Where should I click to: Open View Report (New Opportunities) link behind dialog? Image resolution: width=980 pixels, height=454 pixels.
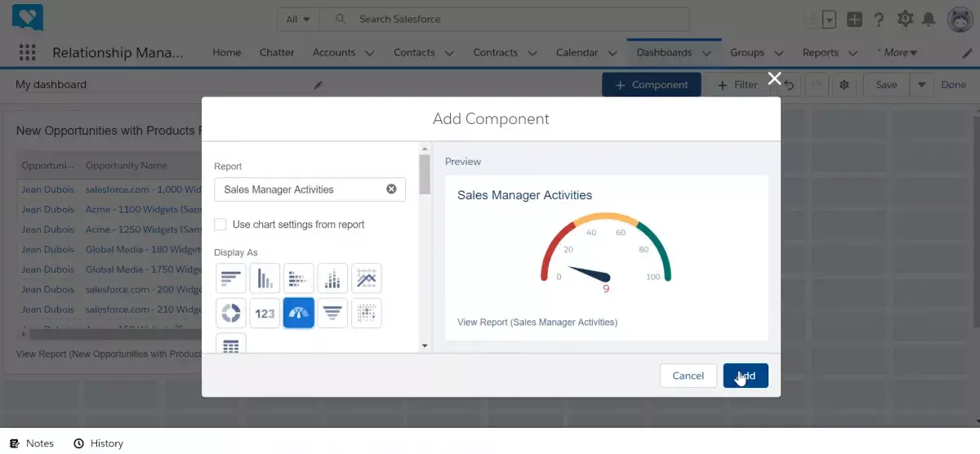click(x=109, y=354)
